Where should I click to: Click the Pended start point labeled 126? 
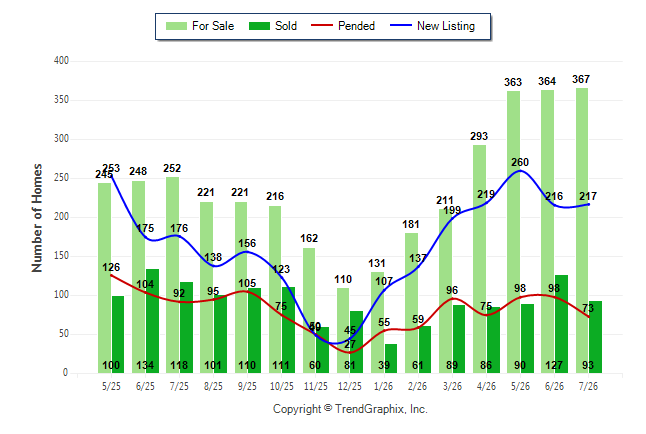(x=111, y=275)
